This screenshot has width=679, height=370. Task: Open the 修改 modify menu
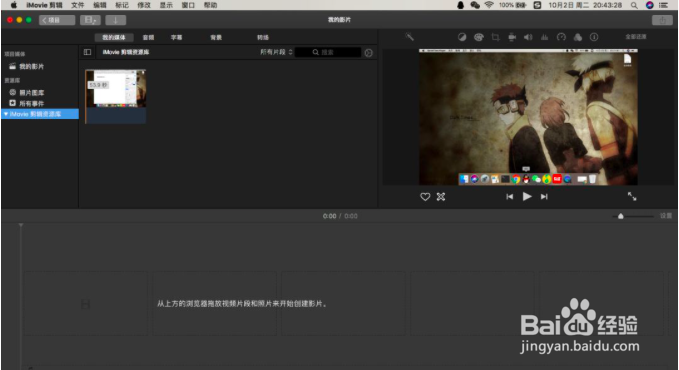click(x=144, y=5)
